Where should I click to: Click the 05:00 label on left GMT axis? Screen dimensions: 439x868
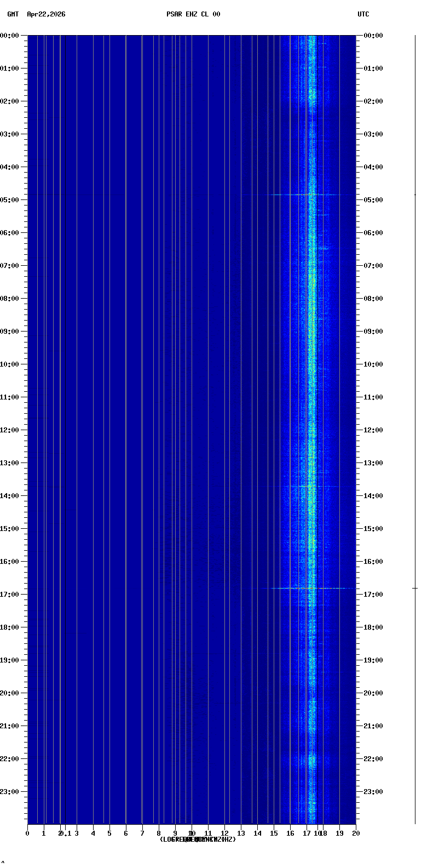coord(10,200)
